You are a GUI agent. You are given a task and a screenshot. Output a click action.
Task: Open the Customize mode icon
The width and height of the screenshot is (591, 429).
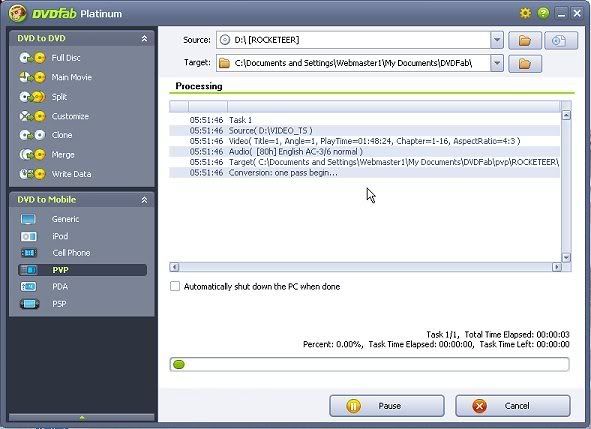(32, 116)
